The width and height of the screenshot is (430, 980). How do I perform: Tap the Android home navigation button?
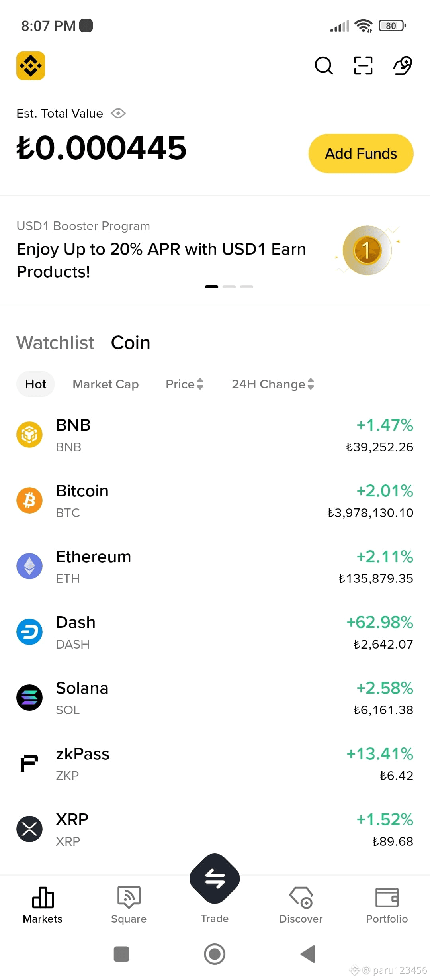(215, 954)
